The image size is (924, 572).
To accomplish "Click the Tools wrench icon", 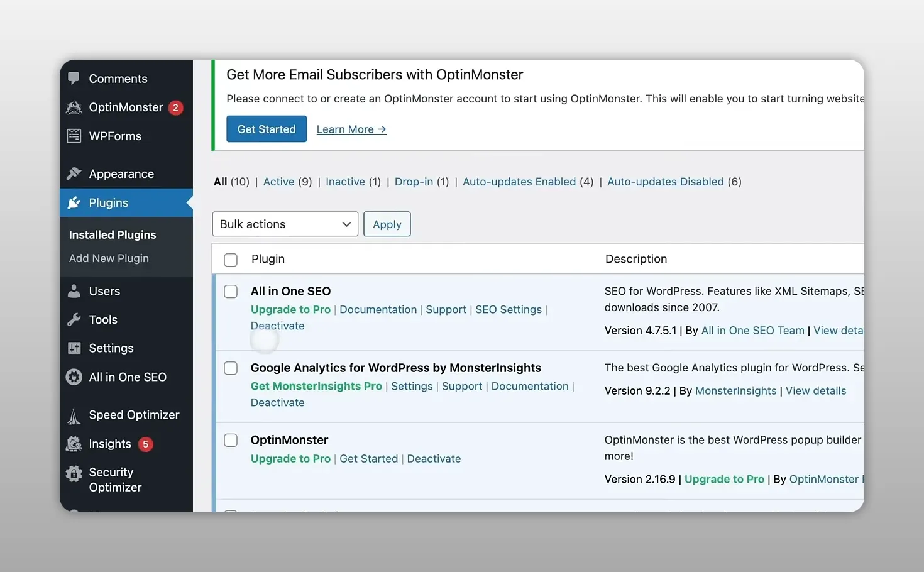I will pos(74,319).
